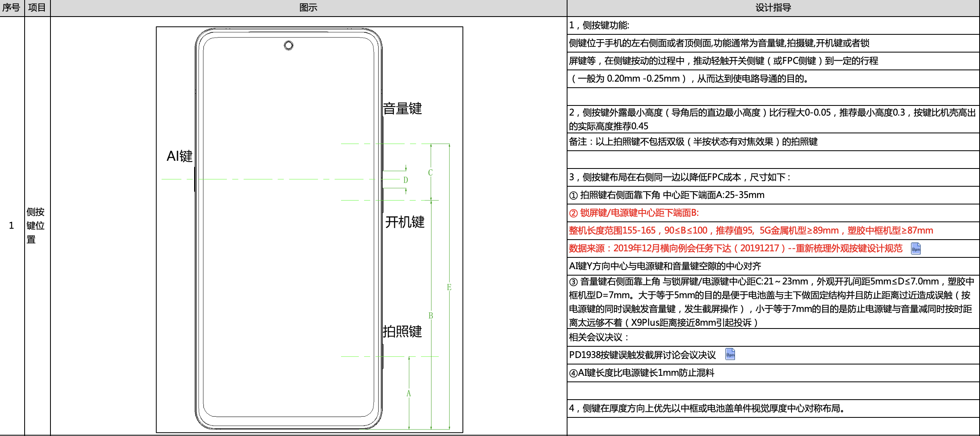Open the Bpm attachment beside PD1938 meeting resolution

coord(730,354)
